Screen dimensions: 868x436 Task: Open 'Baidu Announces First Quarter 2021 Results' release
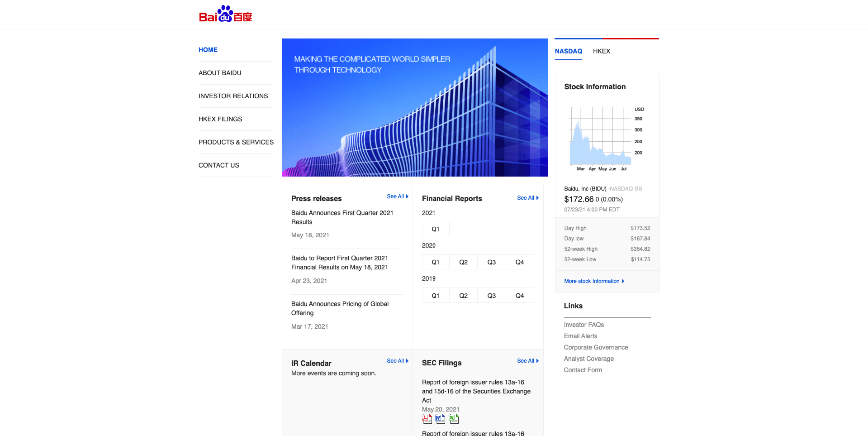click(342, 217)
